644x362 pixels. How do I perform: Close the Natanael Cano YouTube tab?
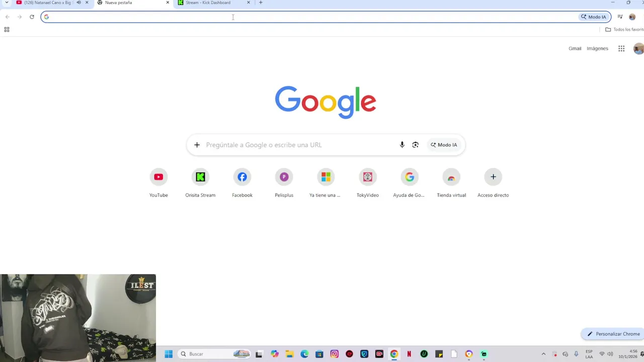[87, 3]
